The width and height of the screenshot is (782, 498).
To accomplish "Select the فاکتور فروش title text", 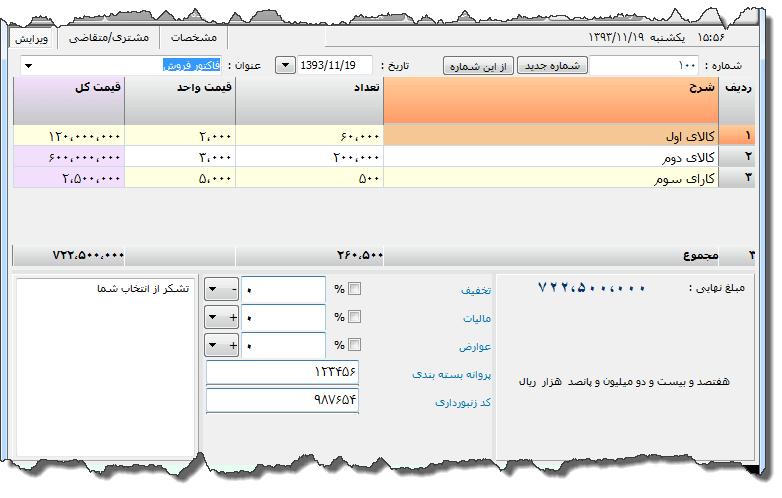I will coord(192,65).
